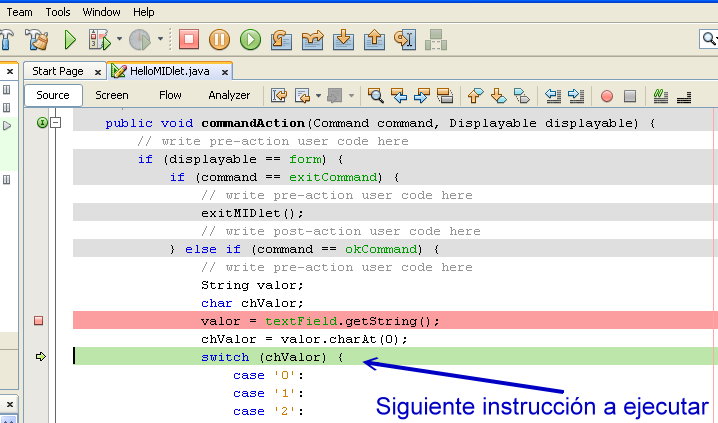Click the Debug Main Project icon

click(x=100, y=40)
